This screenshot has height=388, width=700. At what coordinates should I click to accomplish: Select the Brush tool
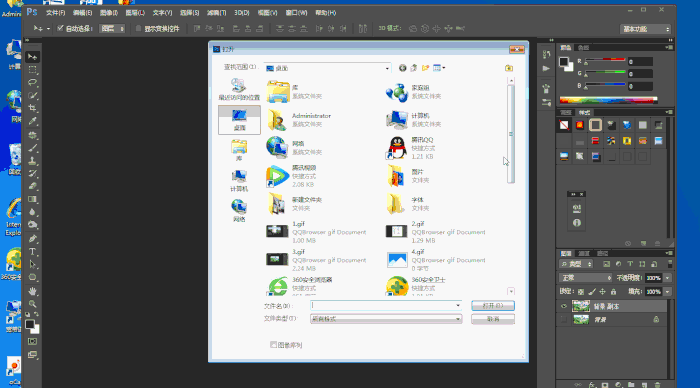(32, 148)
